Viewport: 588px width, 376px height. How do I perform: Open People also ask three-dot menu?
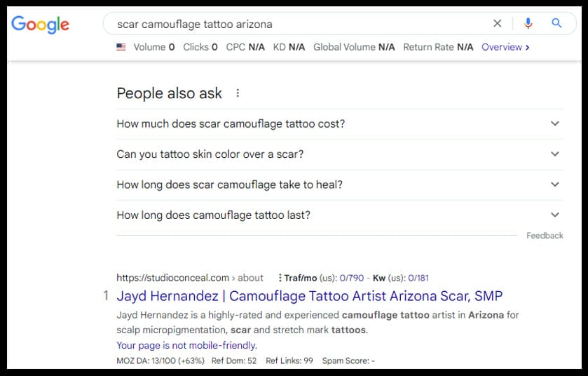pyautogui.click(x=238, y=93)
